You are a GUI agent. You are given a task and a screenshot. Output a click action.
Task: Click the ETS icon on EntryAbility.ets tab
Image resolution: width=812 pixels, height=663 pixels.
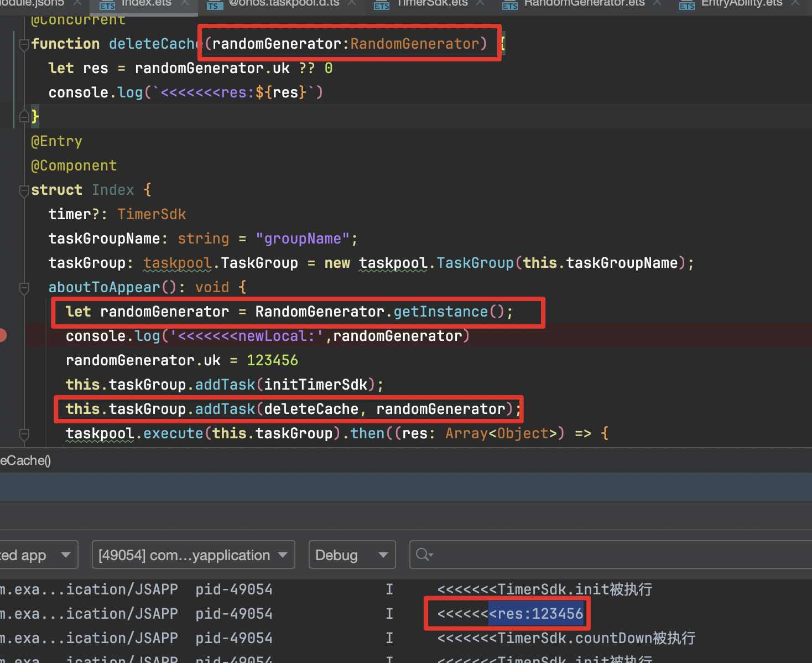[687, 5]
